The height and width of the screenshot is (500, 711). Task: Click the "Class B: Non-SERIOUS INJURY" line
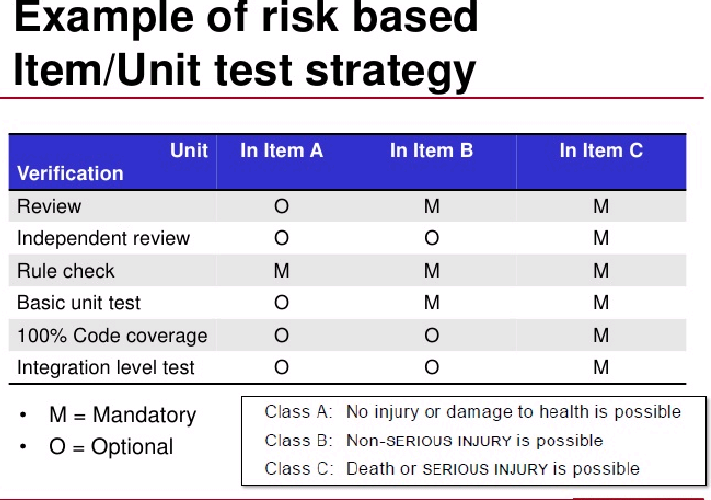click(434, 441)
